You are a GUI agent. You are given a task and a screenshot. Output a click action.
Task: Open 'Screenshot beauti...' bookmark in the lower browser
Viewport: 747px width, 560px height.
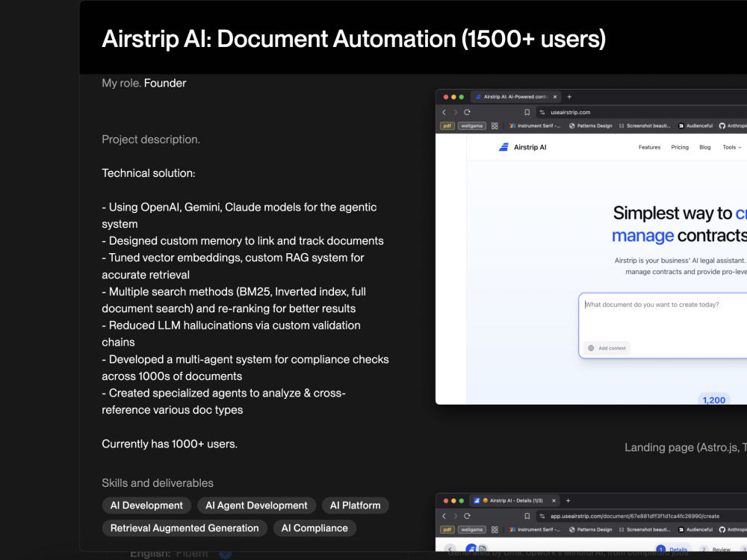(x=645, y=529)
